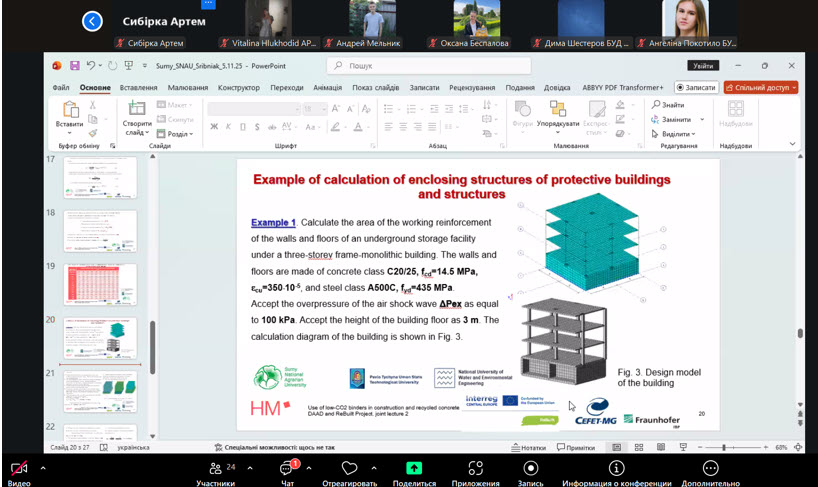Screen dimensions: 818x487
Task: Click the Вставити paste icon in ribbon
Action: [70, 109]
